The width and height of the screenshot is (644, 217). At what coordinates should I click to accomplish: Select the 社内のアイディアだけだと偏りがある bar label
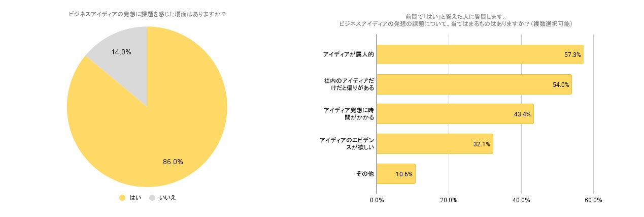349,84
